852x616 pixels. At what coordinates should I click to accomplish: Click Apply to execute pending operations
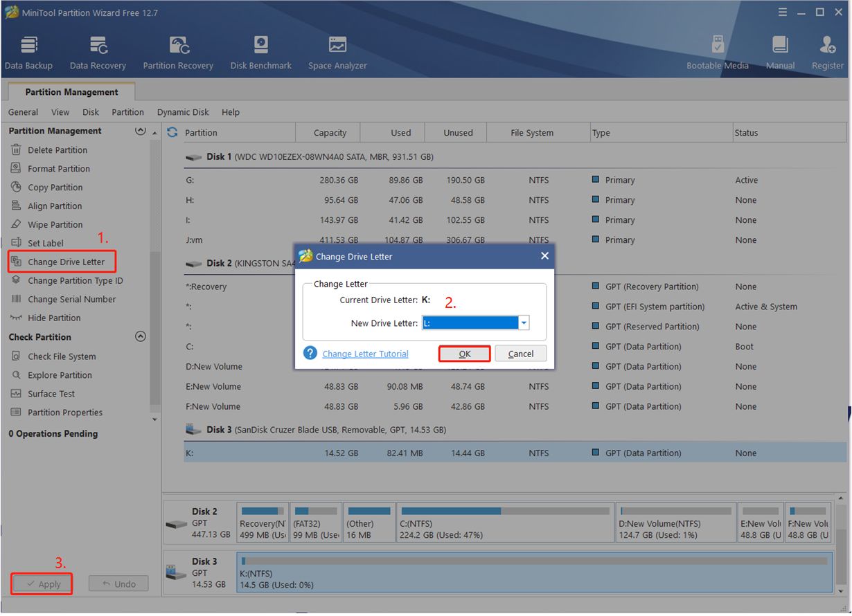coord(42,583)
